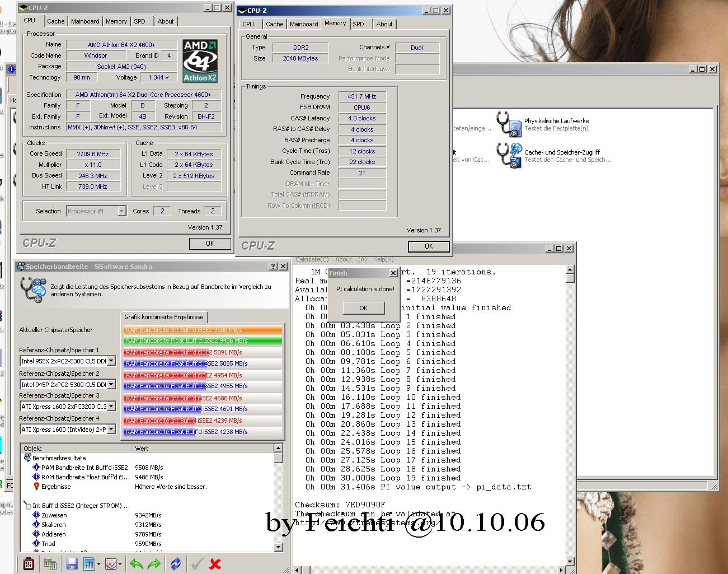The image size is (728, 574).
Task: Click the help question mark button in Sandra title bar
Action: 273,267
